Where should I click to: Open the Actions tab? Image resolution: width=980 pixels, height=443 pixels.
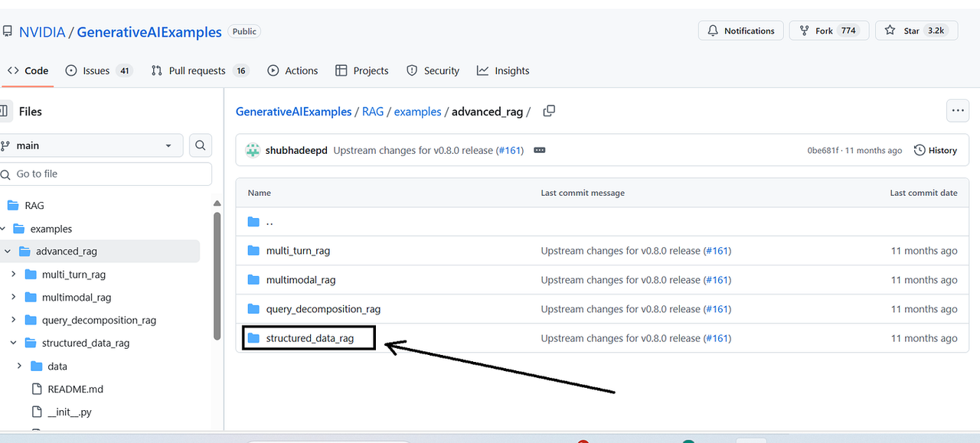[x=292, y=70]
